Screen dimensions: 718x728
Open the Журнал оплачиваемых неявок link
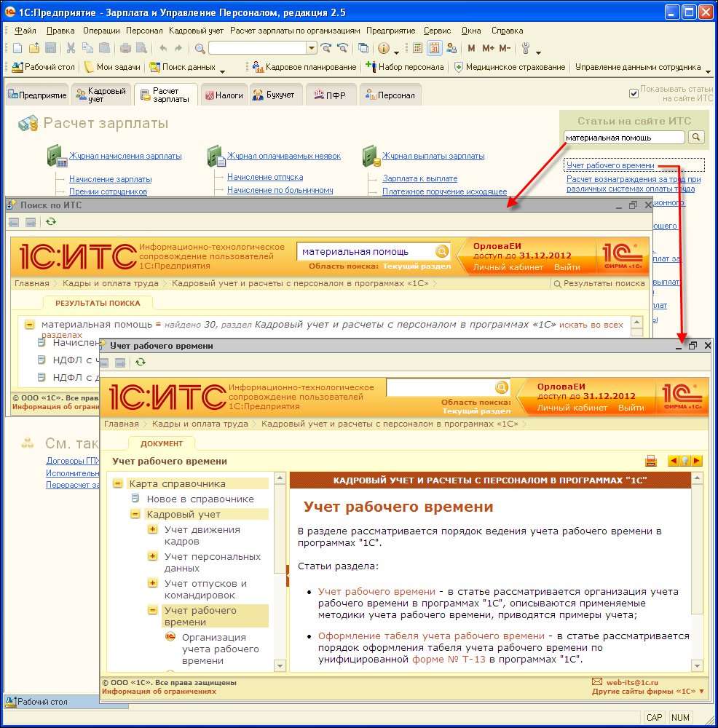coord(284,156)
